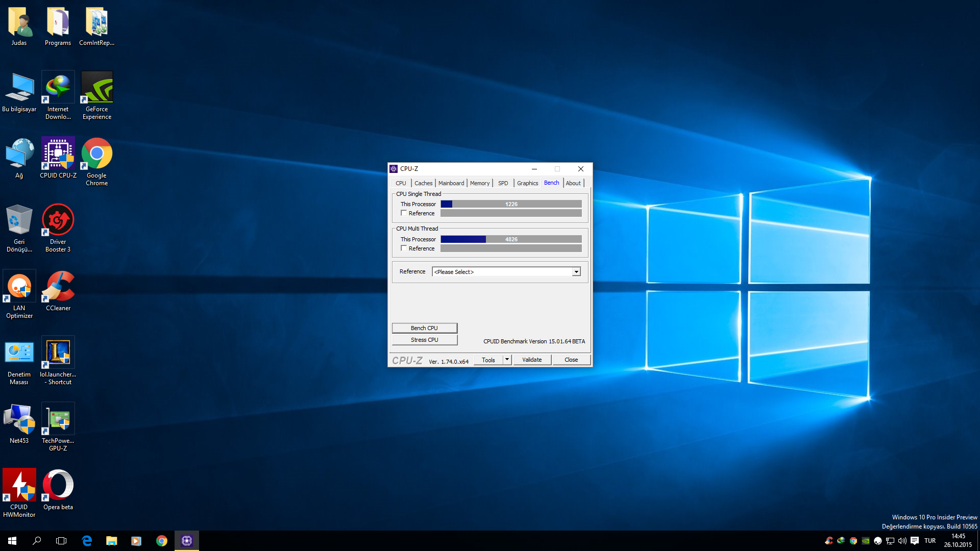The image size is (980, 551).
Task: Select the Bench tab
Action: (551, 183)
